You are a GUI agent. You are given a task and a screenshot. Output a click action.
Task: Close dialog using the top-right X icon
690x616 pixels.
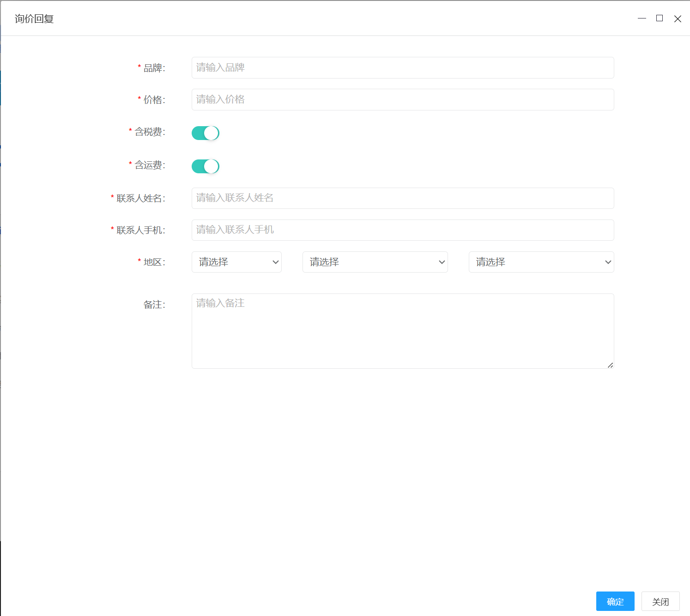[x=678, y=19]
